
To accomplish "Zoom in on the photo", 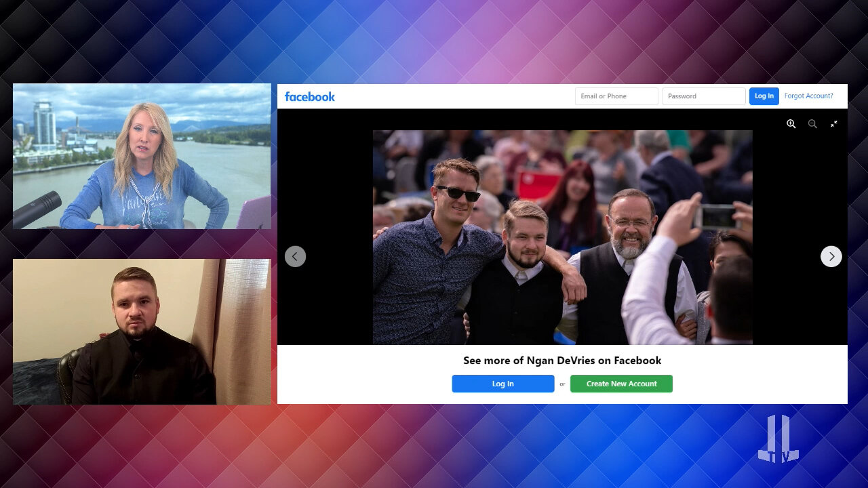I will point(791,124).
